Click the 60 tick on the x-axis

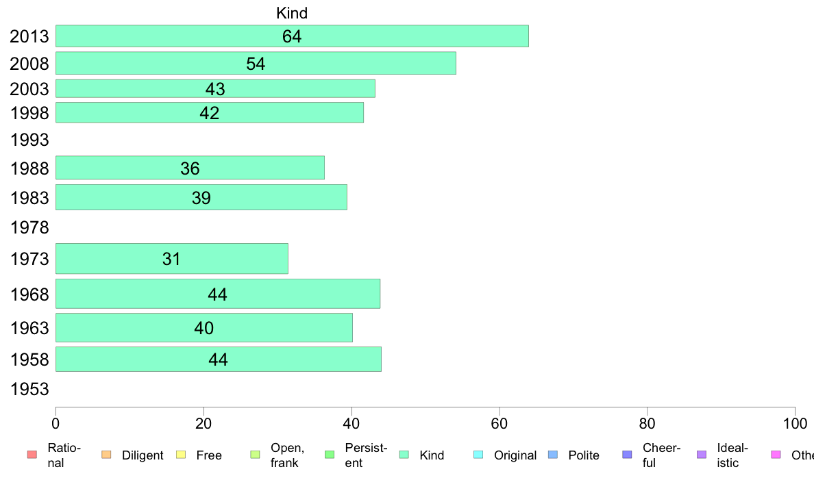pyautogui.click(x=499, y=424)
